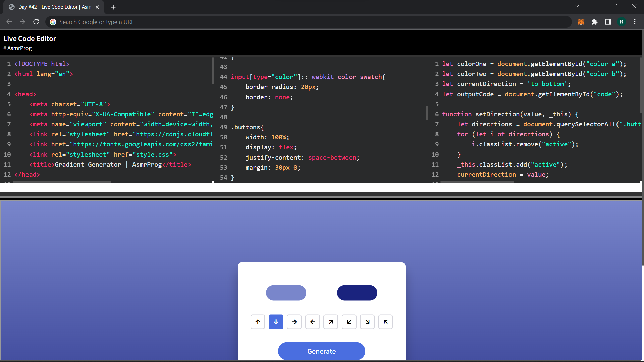644x362 pixels.
Task: Open a new browser tab
Action: click(x=113, y=7)
